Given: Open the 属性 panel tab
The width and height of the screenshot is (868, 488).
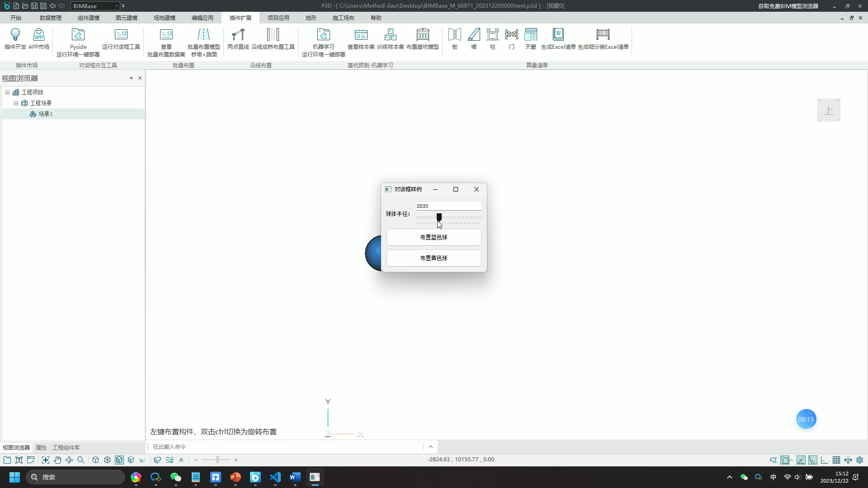Looking at the screenshot, I should (x=41, y=447).
